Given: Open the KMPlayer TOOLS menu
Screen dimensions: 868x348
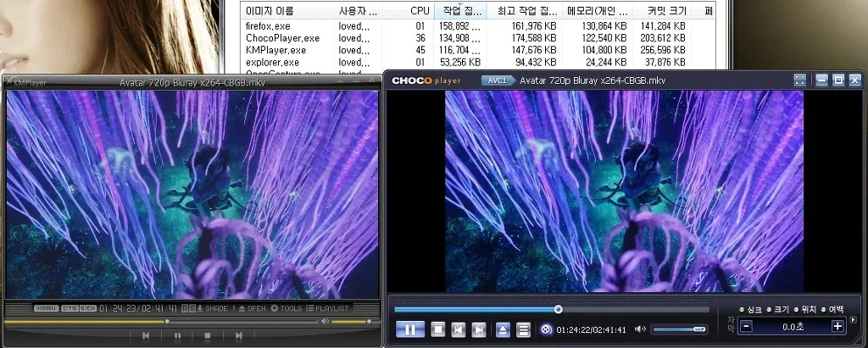Looking at the screenshot, I should coord(287,308).
